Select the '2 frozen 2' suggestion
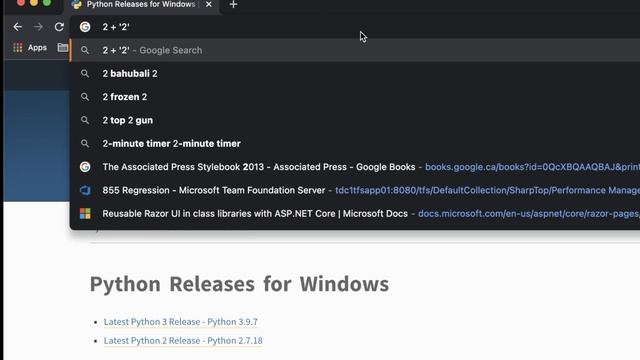 tap(355, 97)
